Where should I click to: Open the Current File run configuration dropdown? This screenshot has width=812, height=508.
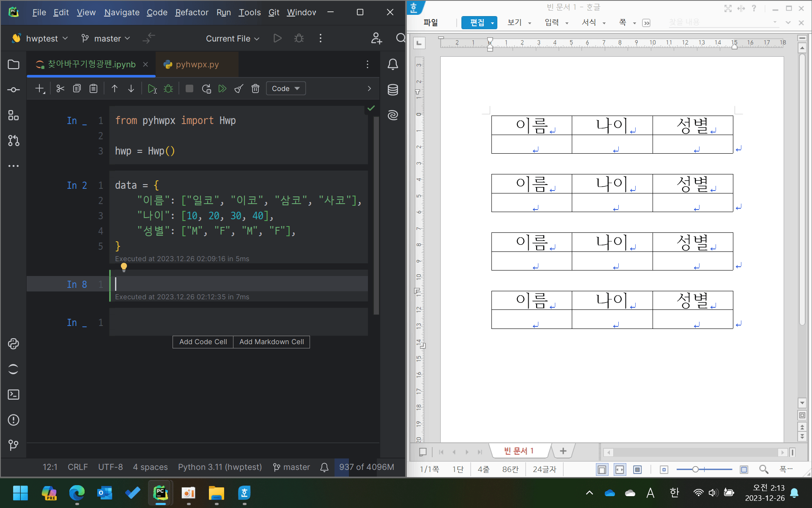[232, 39]
